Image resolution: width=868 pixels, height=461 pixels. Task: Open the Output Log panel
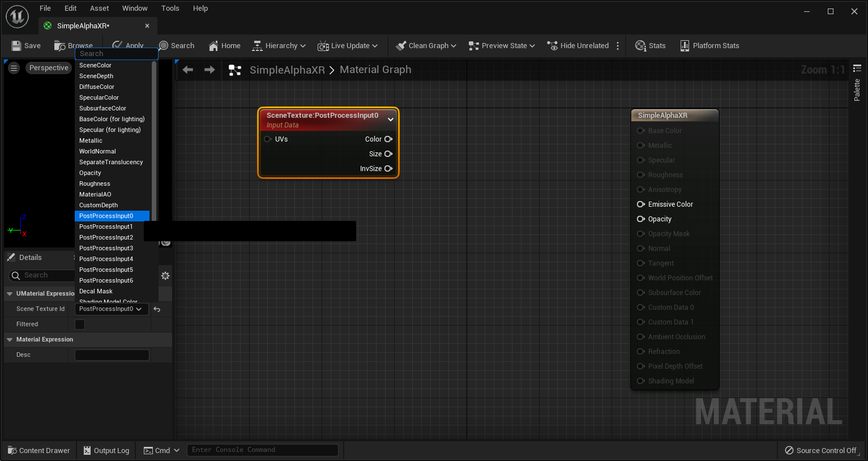pos(105,450)
